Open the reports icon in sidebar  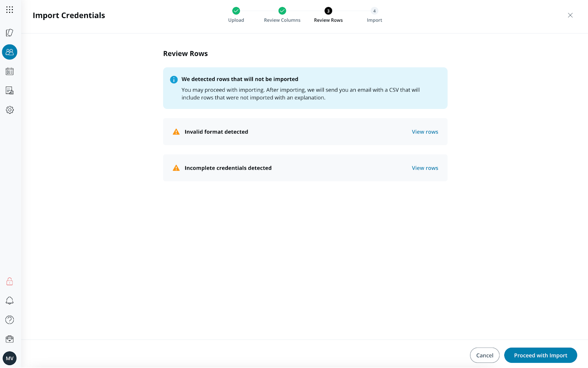pyautogui.click(x=10, y=91)
